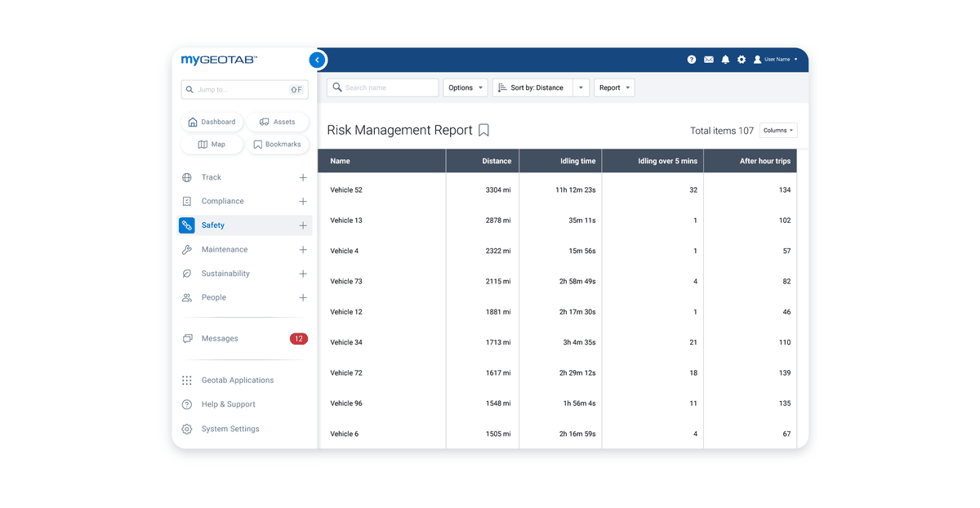Click the Search name input field

tap(383, 87)
